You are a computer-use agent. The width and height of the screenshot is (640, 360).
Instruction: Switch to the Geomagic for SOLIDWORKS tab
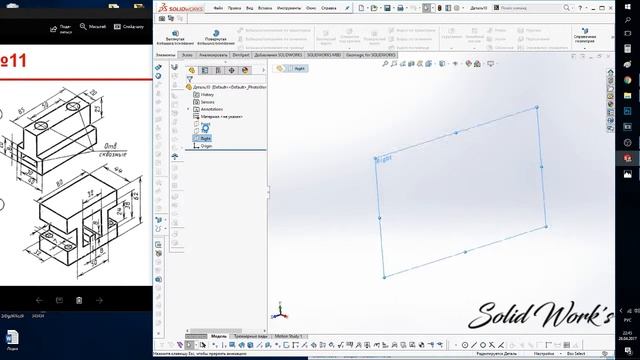[371, 55]
